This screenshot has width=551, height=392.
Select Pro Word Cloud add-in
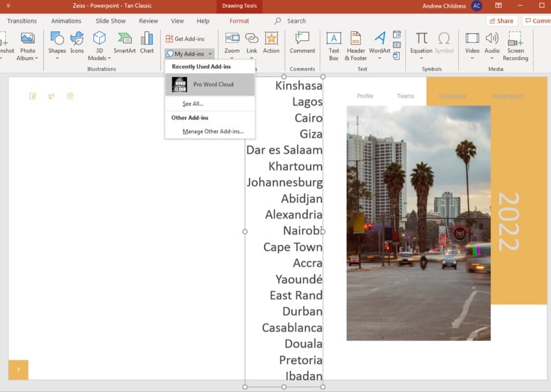point(209,84)
